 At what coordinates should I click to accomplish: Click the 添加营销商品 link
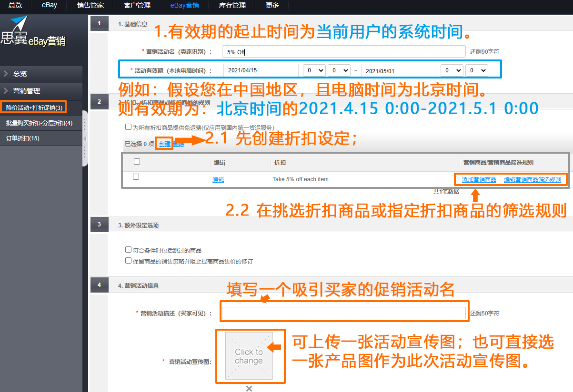point(479,180)
